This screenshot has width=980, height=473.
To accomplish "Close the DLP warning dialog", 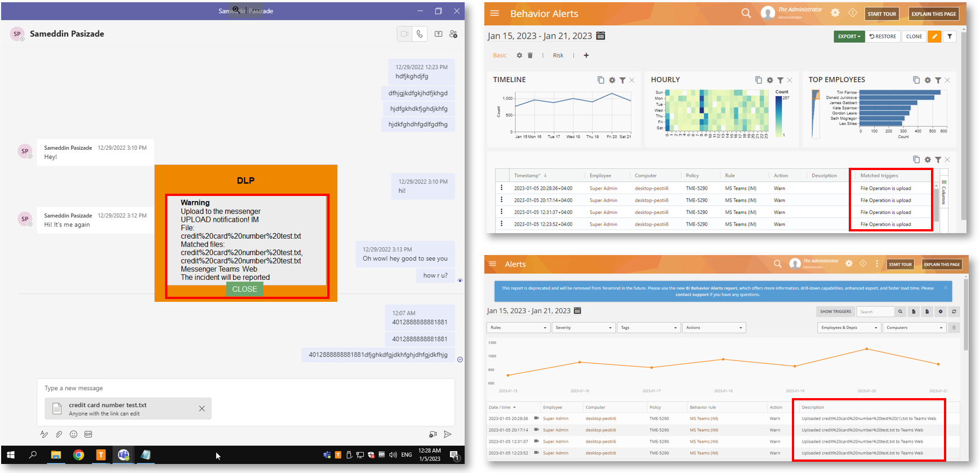I will click(244, 289).
